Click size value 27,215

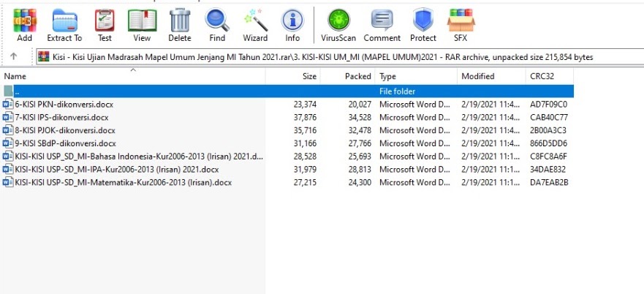pyautogui.click(x=305, y=183)
